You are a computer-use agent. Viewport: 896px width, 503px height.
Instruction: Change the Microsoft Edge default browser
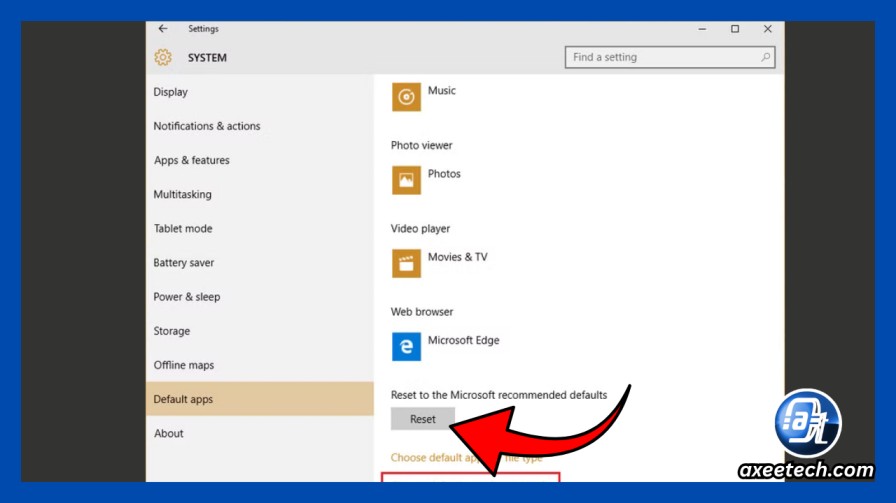(463, 340)
